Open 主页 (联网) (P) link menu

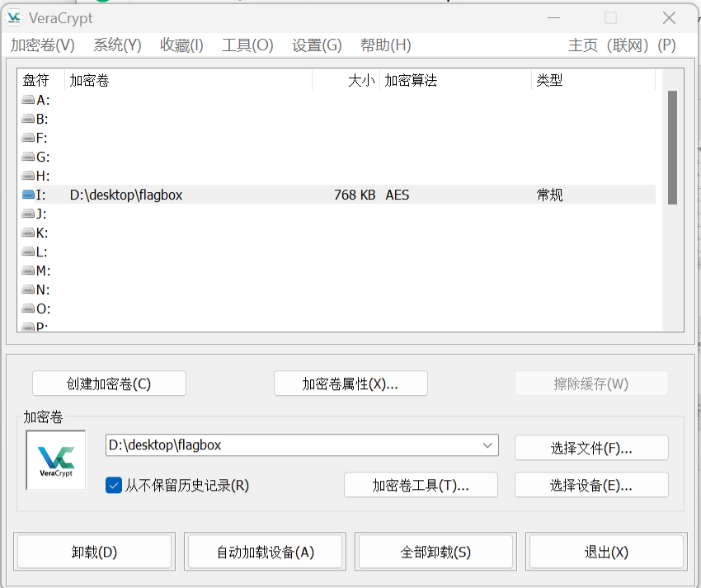[622, 45]
